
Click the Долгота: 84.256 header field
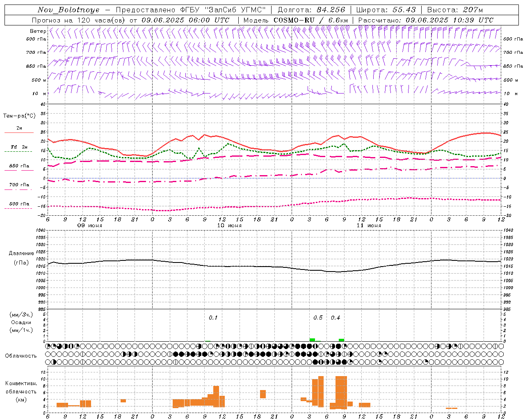[x=311, y=10]
